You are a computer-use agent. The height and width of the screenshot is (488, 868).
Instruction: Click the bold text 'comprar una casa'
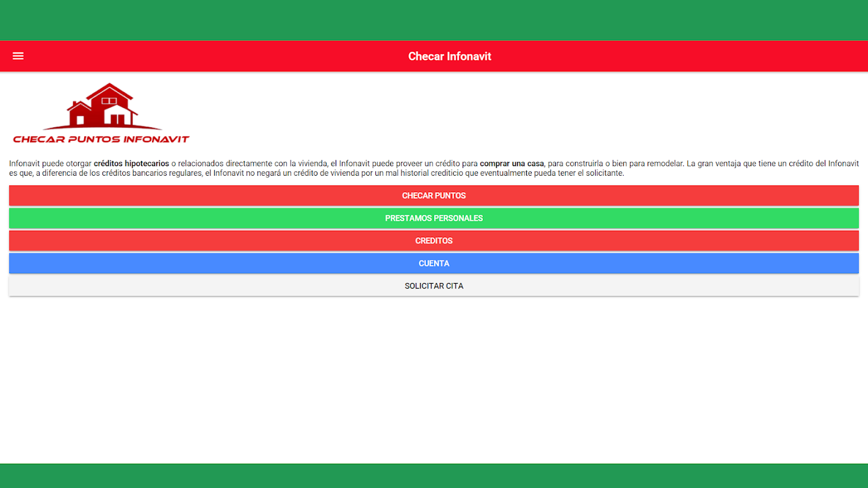click(512, 163)
